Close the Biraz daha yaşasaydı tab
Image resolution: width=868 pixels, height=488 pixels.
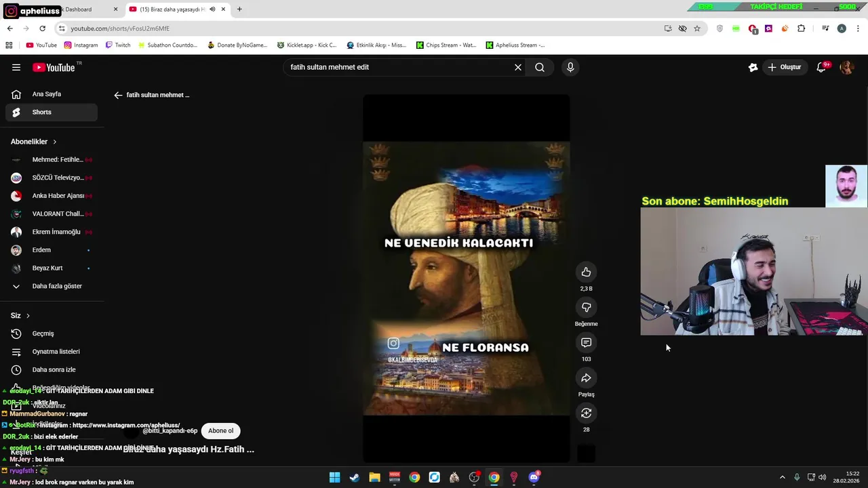(x=223, y=9)
